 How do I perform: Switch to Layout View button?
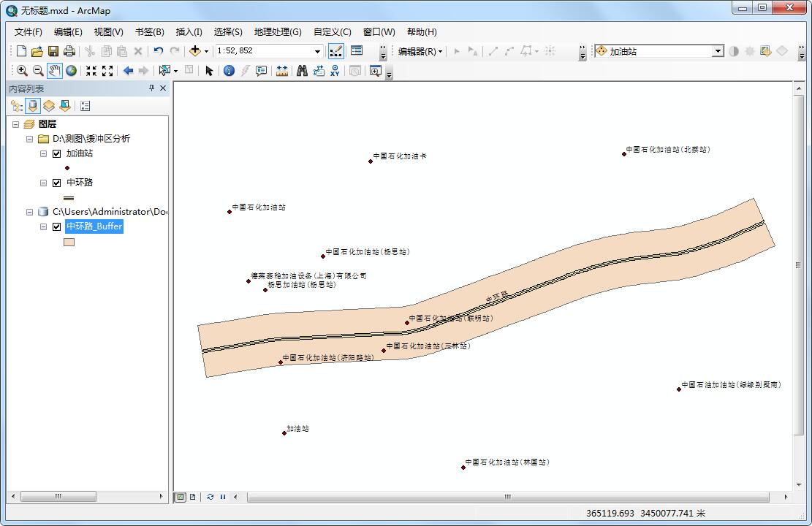tap(193, 497)
